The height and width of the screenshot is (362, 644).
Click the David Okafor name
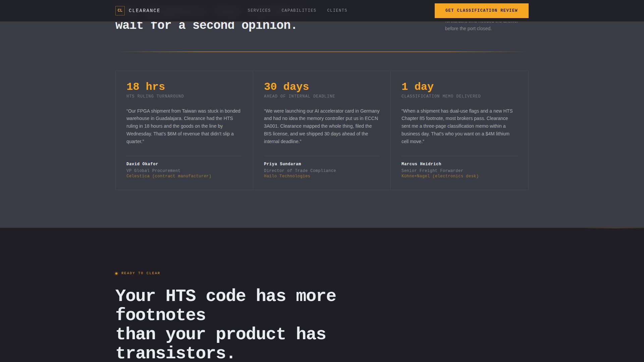[x=142, y=164]
